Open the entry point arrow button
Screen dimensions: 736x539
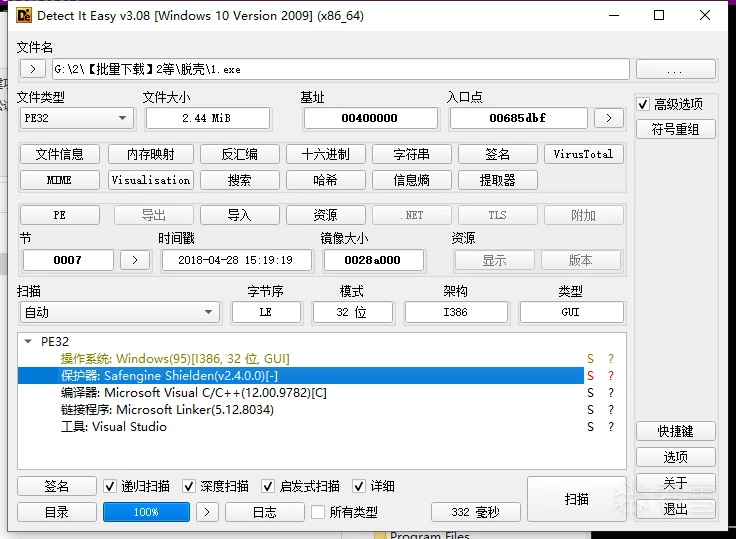pos(609,118)
